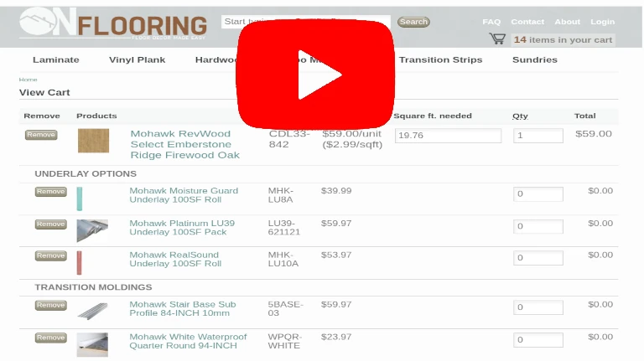Open the Mohawk Stair Base Sub Profile link
This screenshot has height=361, width=644.
(x=183, y=309)
